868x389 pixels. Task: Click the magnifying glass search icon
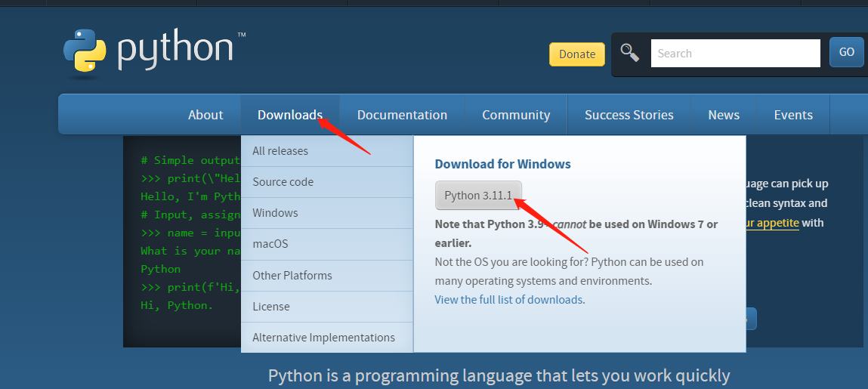630,53
